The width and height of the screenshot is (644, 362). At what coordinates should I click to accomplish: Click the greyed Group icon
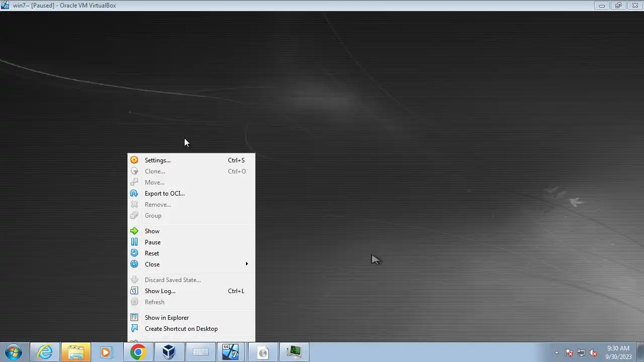coord(134,216)
